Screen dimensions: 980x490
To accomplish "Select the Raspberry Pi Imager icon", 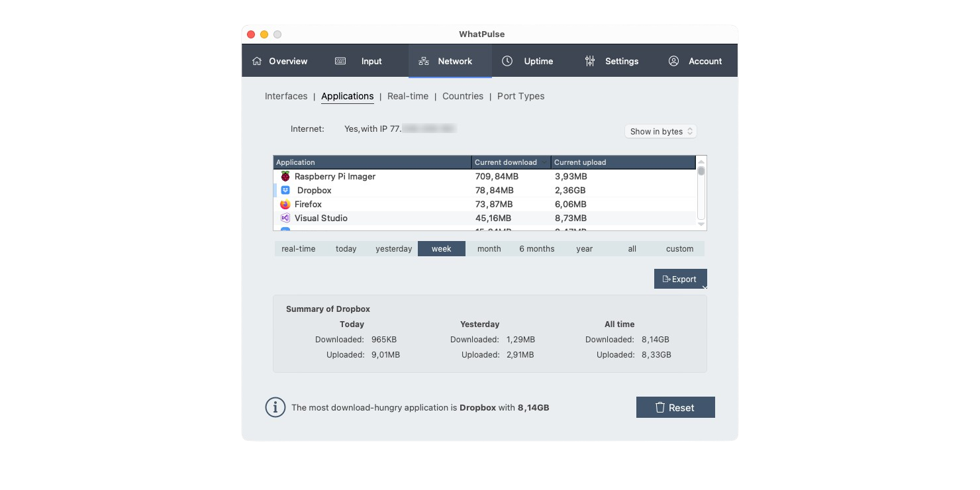I will (285, 176).
